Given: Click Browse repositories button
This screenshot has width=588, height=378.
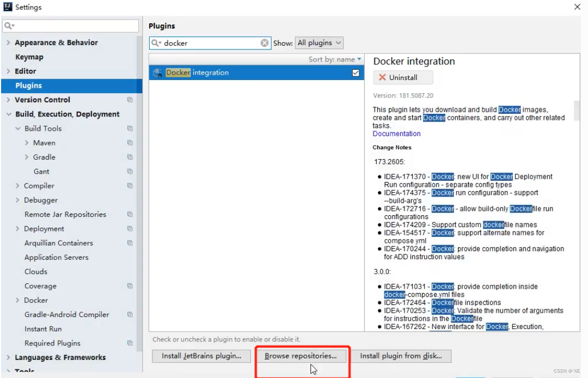Looking at the screenshot, I should [301, 356].
